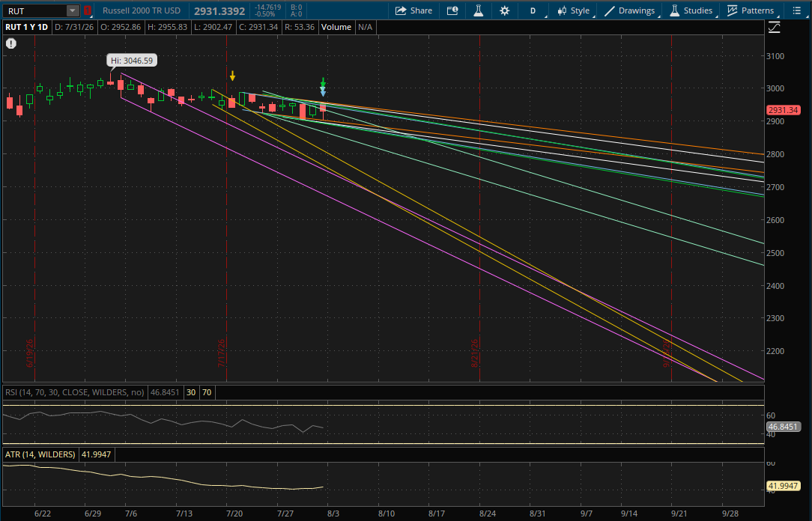
Task: Open chart settings gear icon
Action: pyautogui.click(x=504, y=10)
